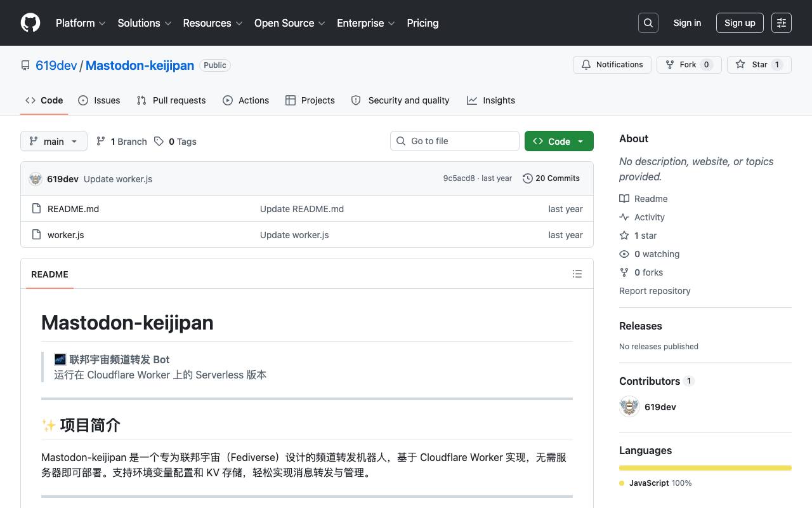View the 1 star stargazers link
This screenshot has width=812, height=508.
point(638,236)
